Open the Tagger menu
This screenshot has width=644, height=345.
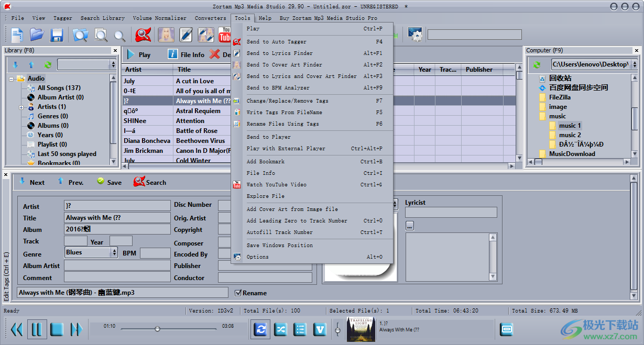63,18
